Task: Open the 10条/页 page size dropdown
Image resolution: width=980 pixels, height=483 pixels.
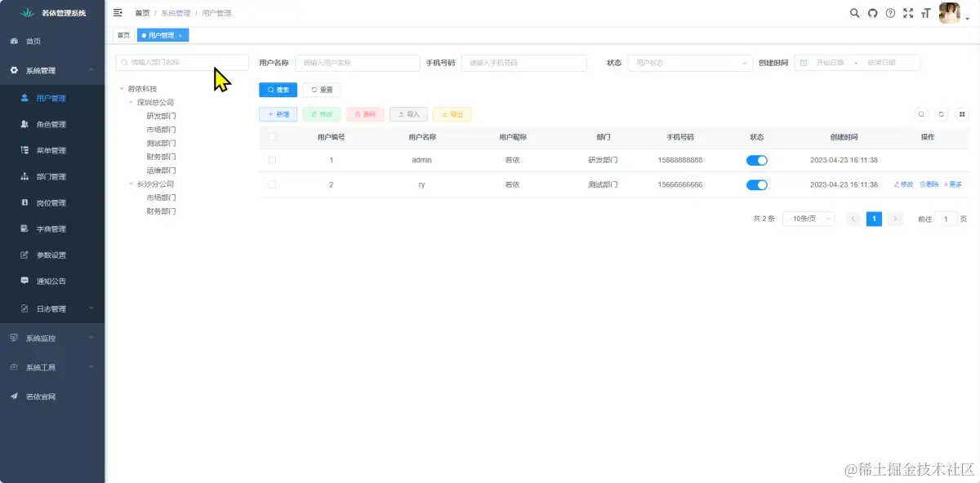Action: tap(808, 219)
